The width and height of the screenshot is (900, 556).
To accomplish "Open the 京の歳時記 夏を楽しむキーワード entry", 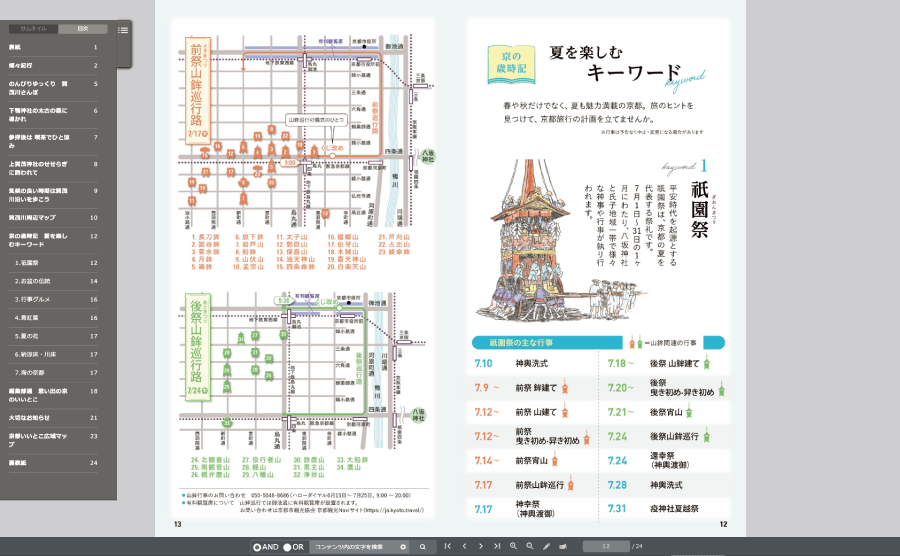I will (x=53, y=240).
